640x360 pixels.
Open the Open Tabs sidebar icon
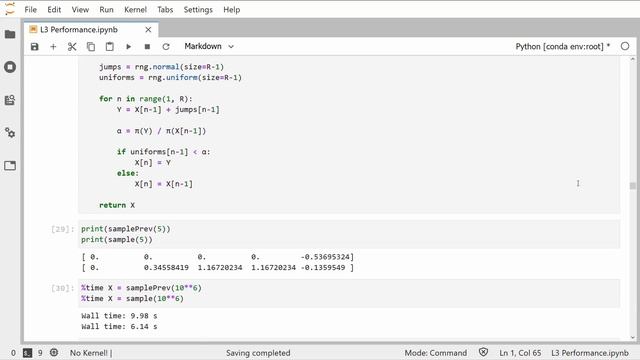(x=10, y=165)
